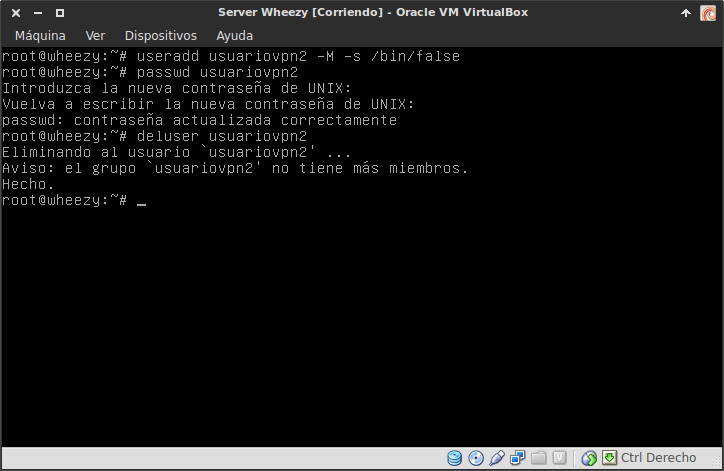Click the window resize grip in corner

(716, 463)
